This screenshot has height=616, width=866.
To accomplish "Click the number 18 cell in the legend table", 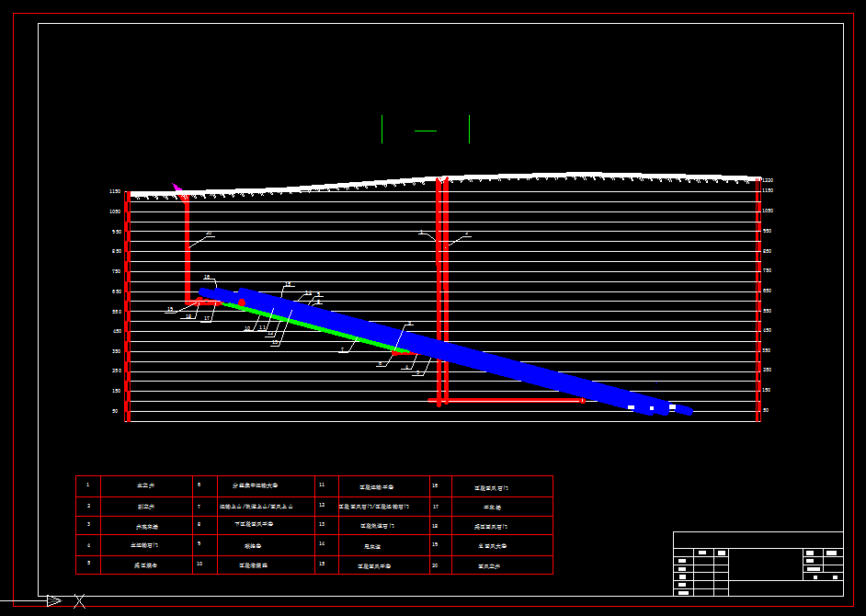I will coord(440,525).
